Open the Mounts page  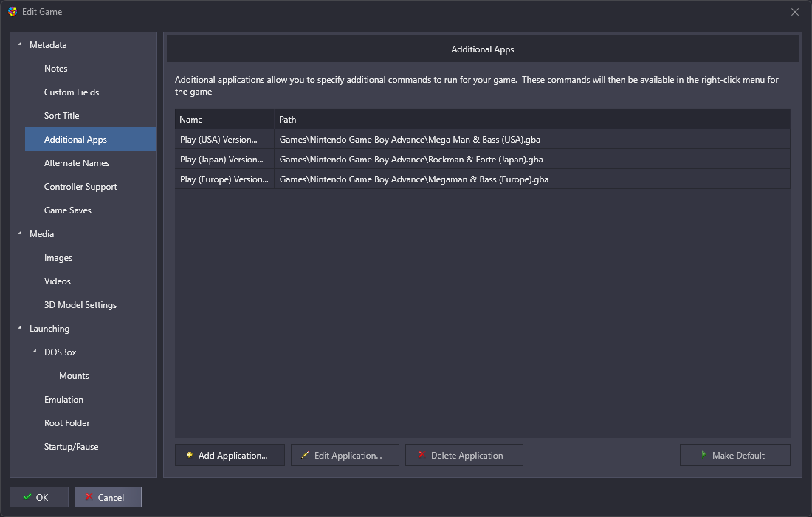point(74,376)
